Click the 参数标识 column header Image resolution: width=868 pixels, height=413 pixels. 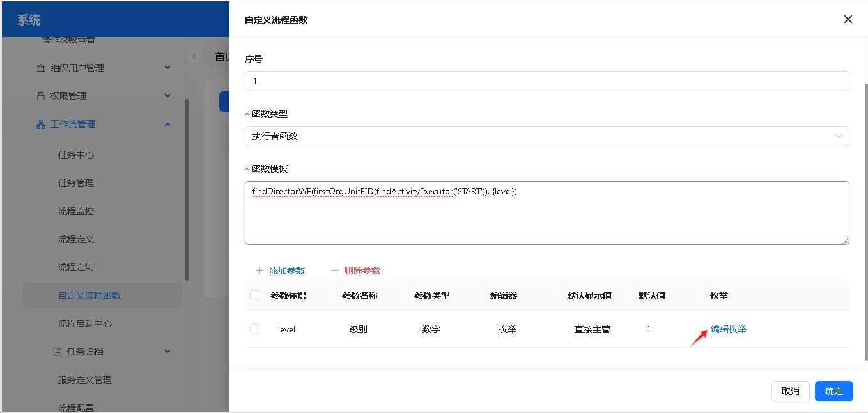(x=288, y=295)
